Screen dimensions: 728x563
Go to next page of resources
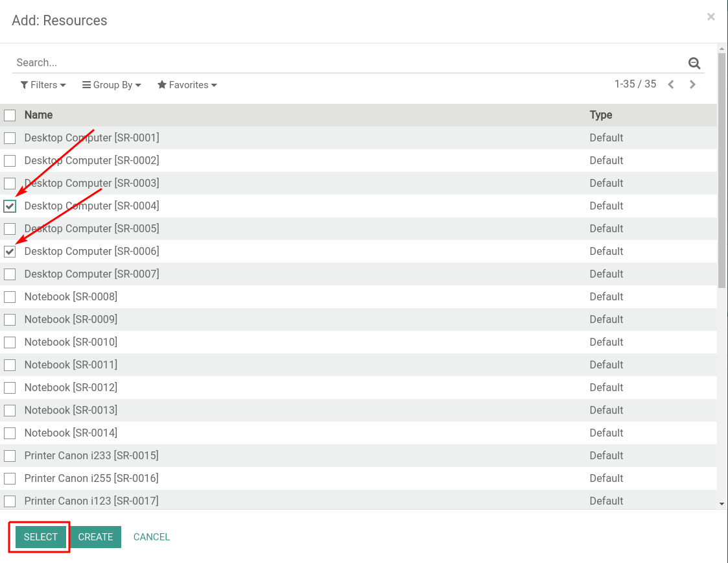(692, 84)
